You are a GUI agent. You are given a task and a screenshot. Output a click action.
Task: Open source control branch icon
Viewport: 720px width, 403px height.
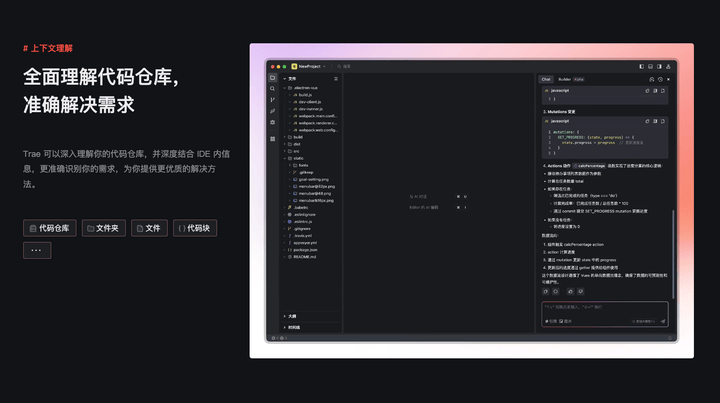(273, 100)
